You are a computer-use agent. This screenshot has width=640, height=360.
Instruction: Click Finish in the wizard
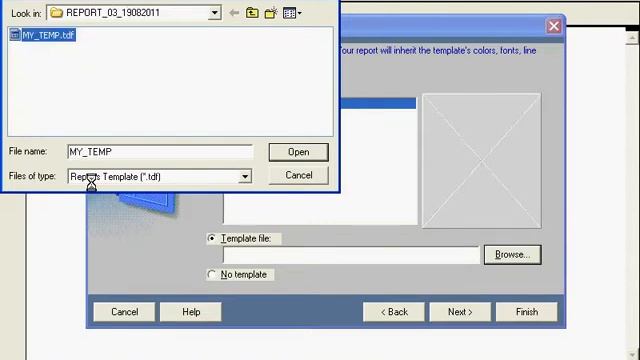527,312
